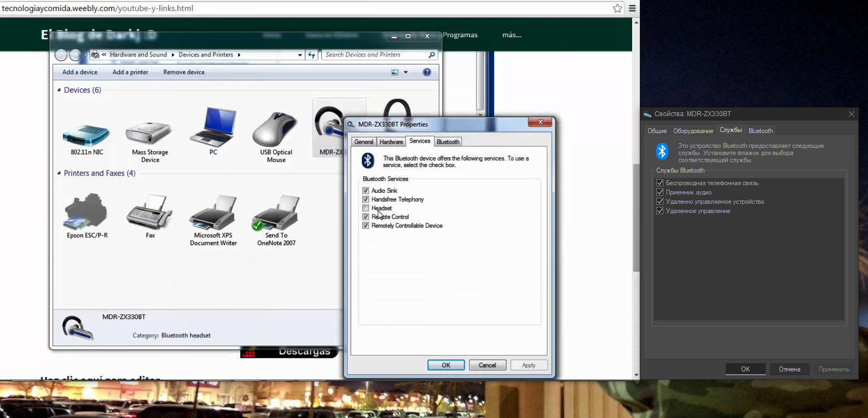The image size is (868, 418).
Task: Switch to General tab in Properties dialog
Action: point(363,142)
